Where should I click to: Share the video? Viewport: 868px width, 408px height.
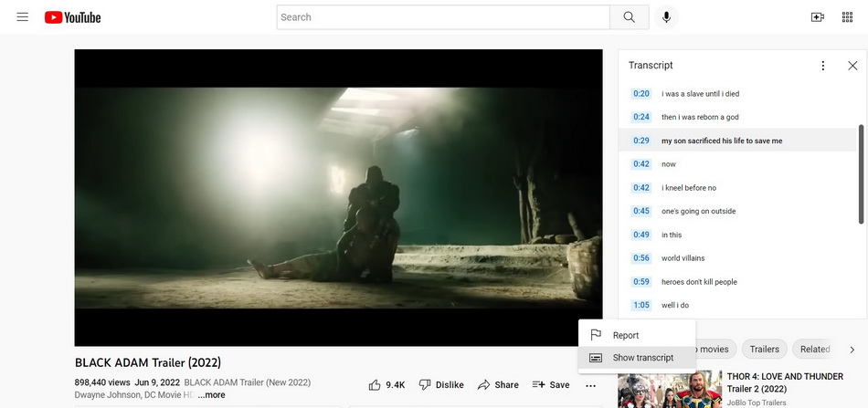pyautogui.click(x=498, y=385)
